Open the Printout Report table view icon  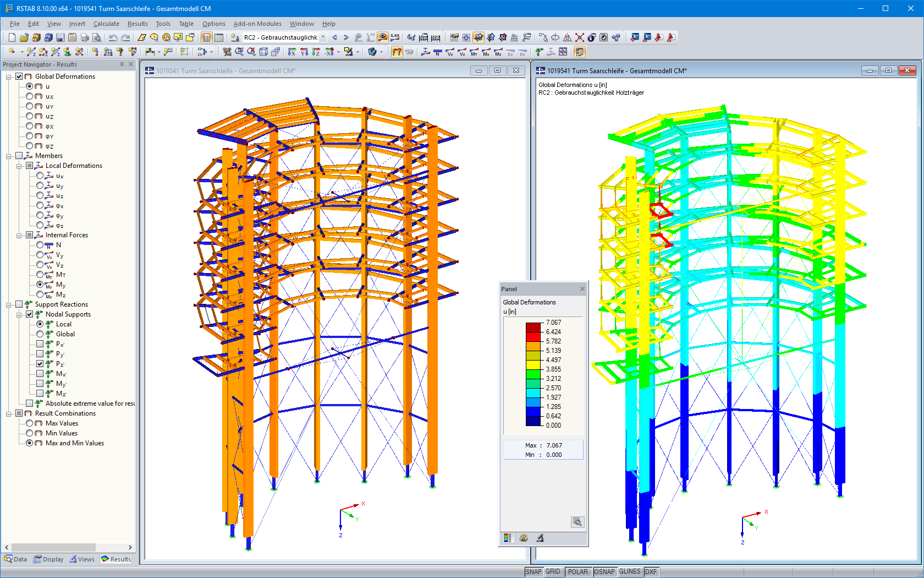click(x=206, y=37)
